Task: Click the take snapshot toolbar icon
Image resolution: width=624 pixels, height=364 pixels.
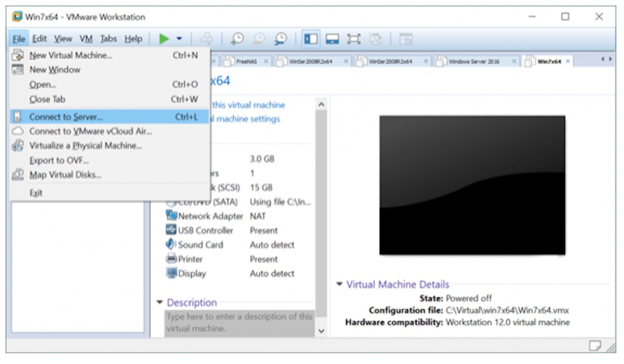Action: (237, 39)
